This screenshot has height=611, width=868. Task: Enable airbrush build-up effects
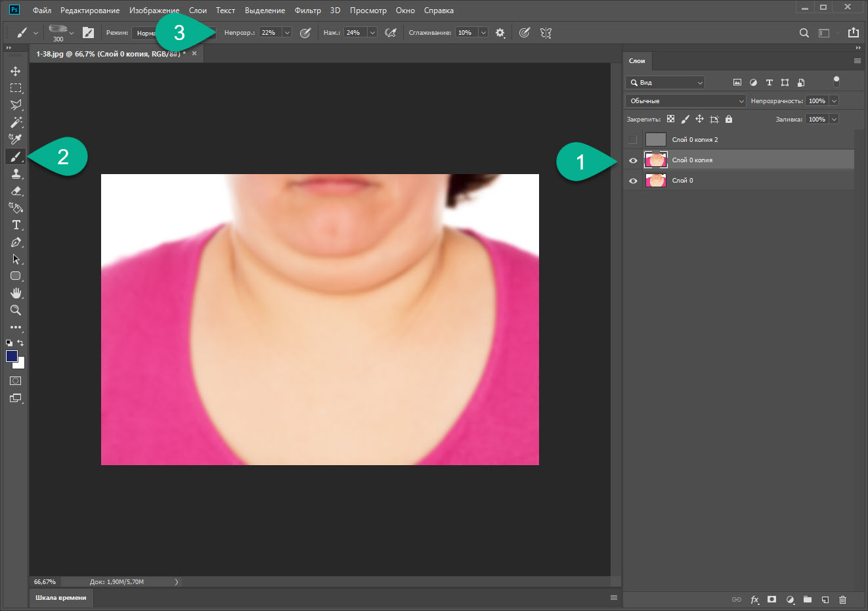[x=391, y=32]
